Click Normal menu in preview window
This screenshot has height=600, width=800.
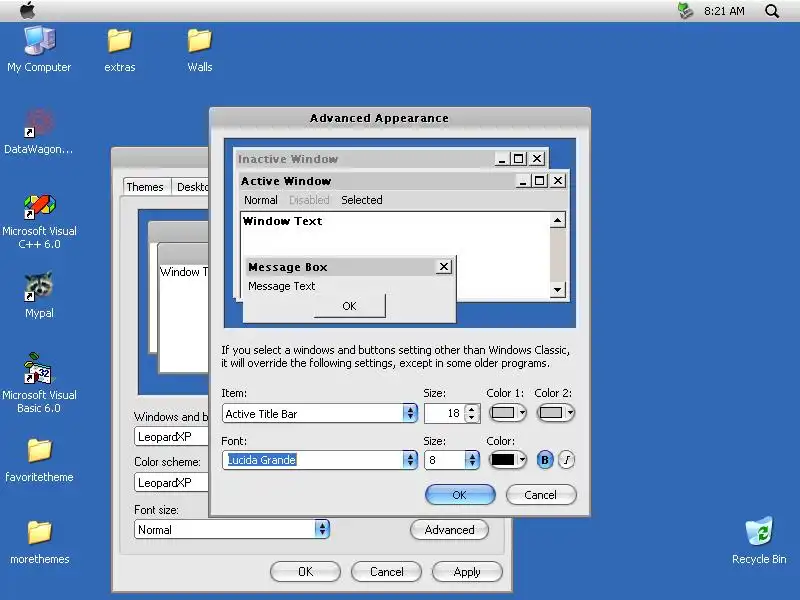(261, 200)
